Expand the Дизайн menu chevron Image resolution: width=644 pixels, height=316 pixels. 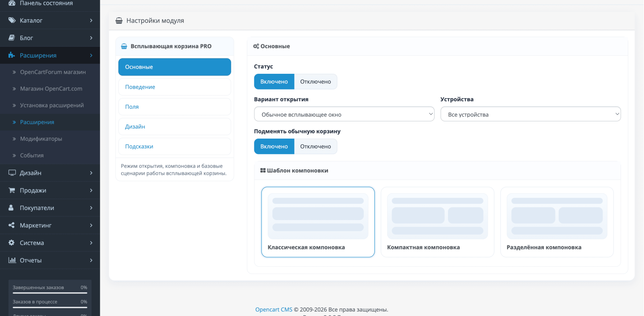coord(91,173)
